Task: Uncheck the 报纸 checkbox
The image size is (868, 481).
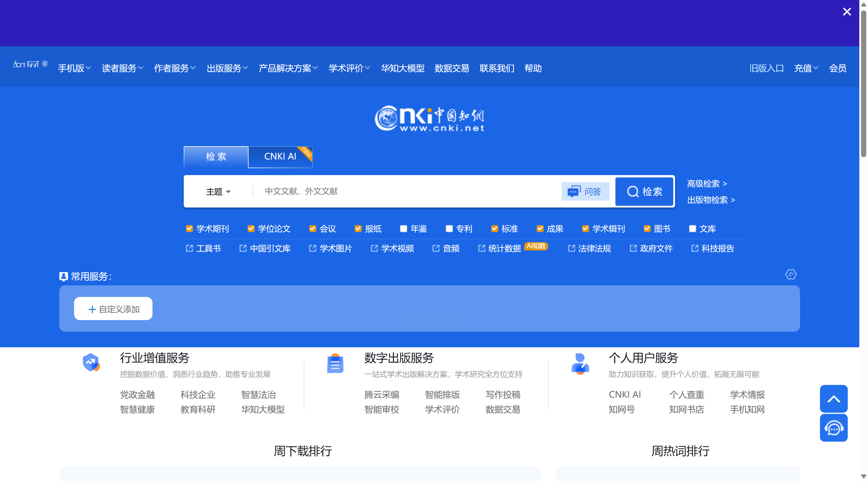Action: pyautogui.click(x=358, y=229)
